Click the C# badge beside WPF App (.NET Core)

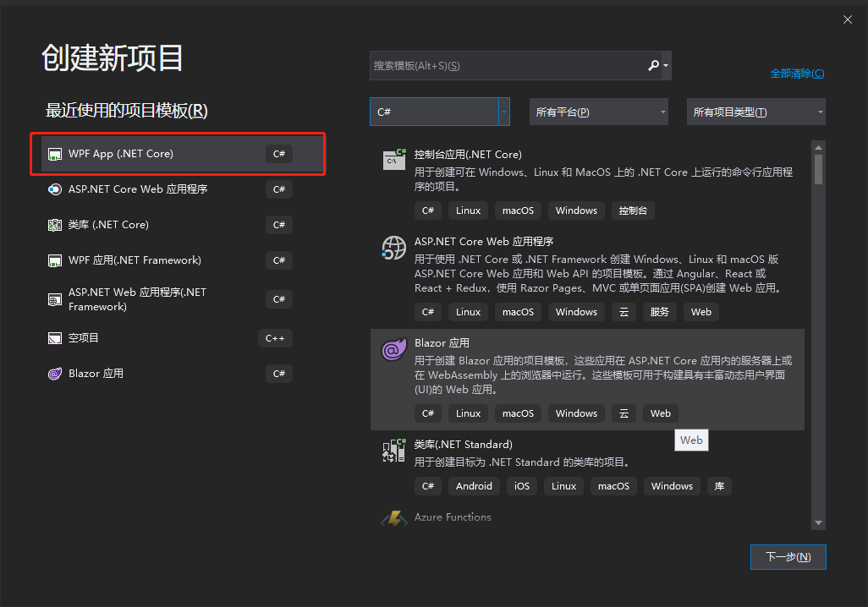pos(279,154)
